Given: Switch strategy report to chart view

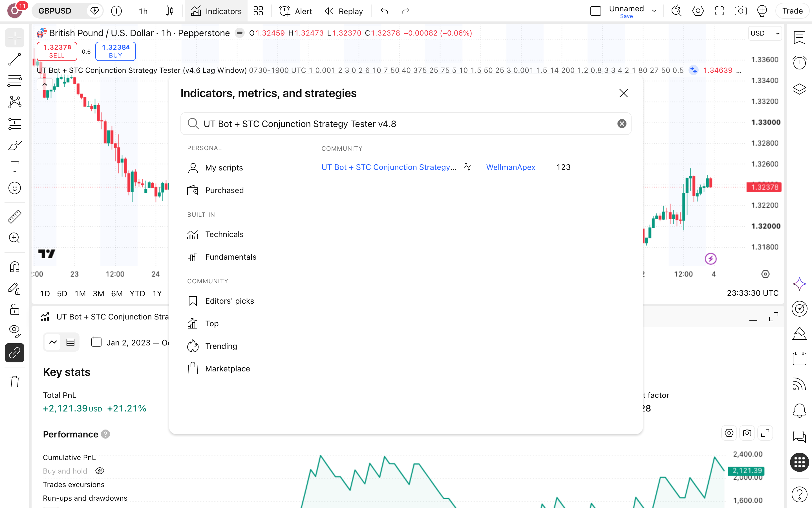Looking at the screenshot, I should point(53,342).
